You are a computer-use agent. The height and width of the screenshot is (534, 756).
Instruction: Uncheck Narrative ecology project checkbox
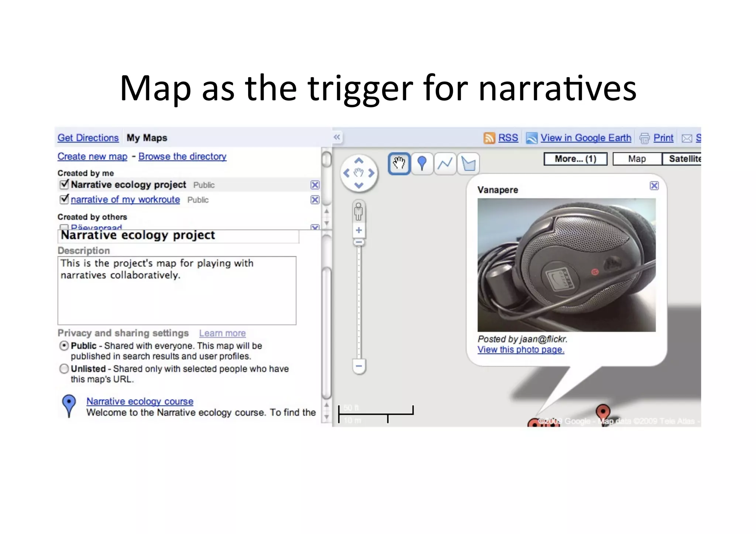point(64,184)
